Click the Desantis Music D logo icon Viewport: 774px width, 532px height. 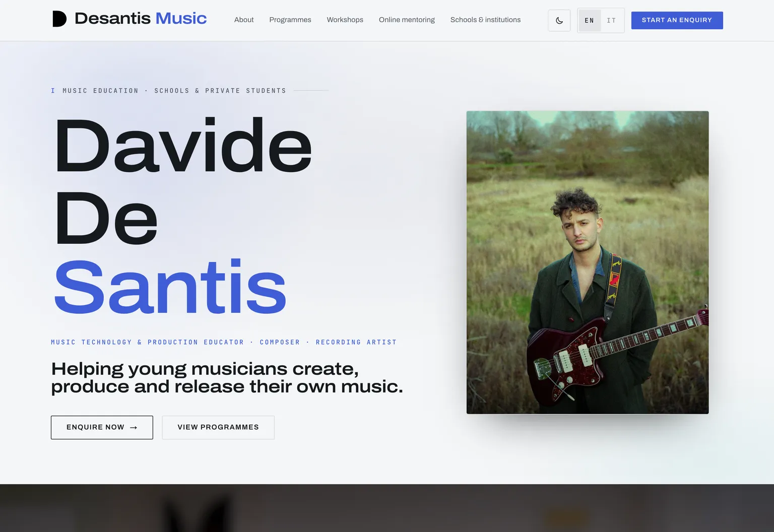tap(59, 19)
